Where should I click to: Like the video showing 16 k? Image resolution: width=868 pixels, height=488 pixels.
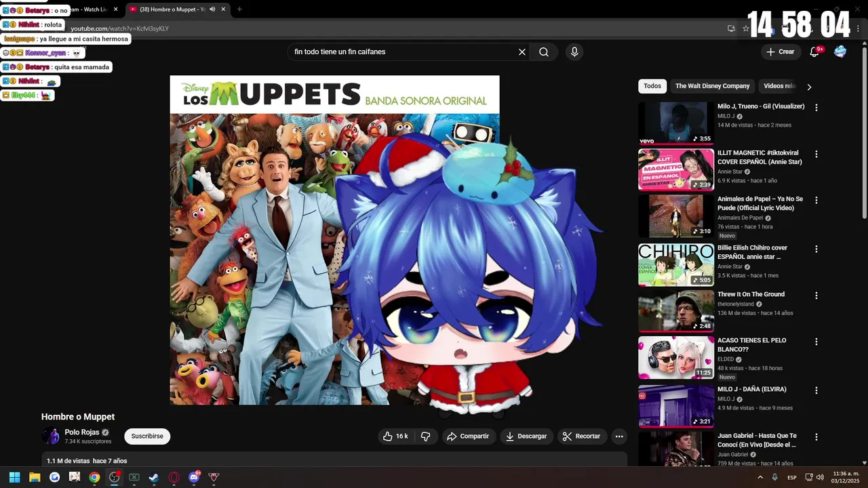click(395, 436)
